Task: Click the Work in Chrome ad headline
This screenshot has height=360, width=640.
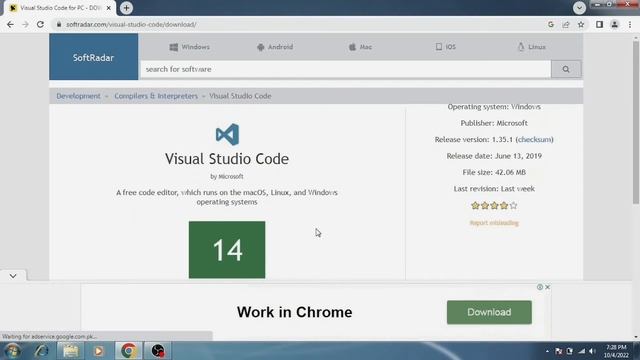Action: pyautogui.click(x=294, y=312)
